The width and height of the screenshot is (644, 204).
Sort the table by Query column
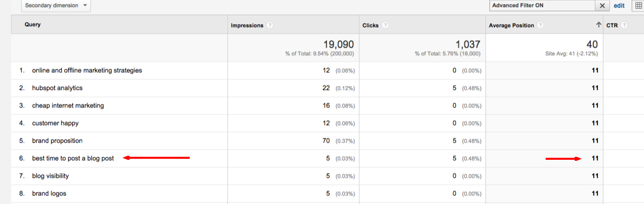tap(33, 25)
